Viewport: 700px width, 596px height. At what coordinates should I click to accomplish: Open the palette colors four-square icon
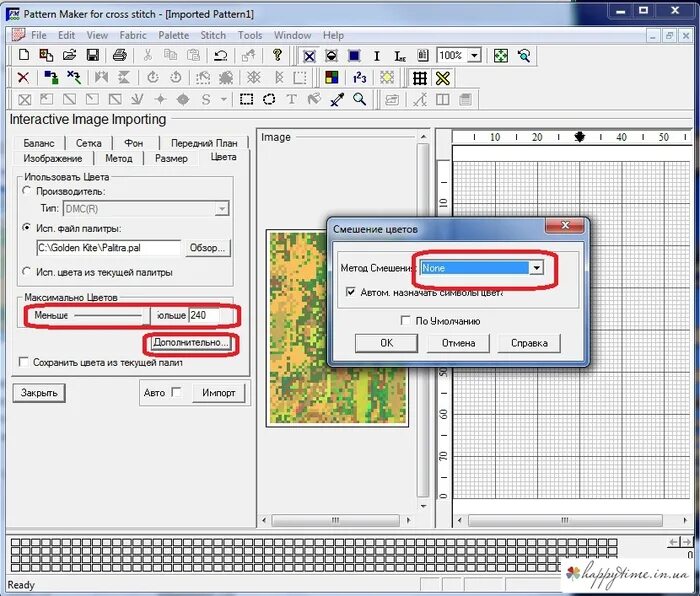pyautogui.click(x=331, y=78)
